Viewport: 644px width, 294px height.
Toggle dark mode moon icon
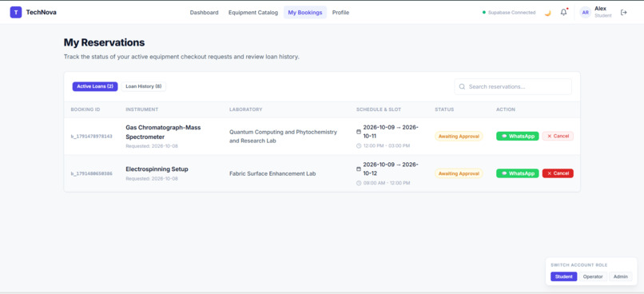[x=547, y=13]
